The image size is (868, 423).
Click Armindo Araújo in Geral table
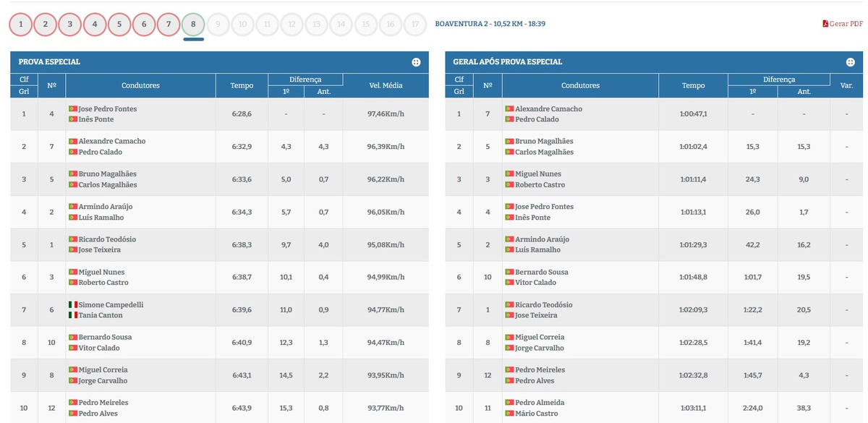tap(542, 239)
